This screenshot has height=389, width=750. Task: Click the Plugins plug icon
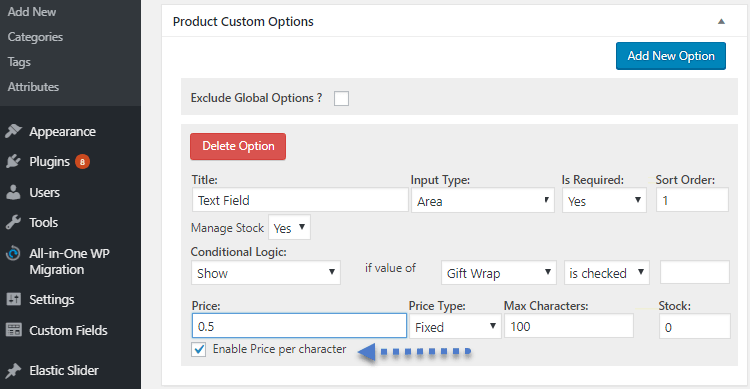(13, 161)
